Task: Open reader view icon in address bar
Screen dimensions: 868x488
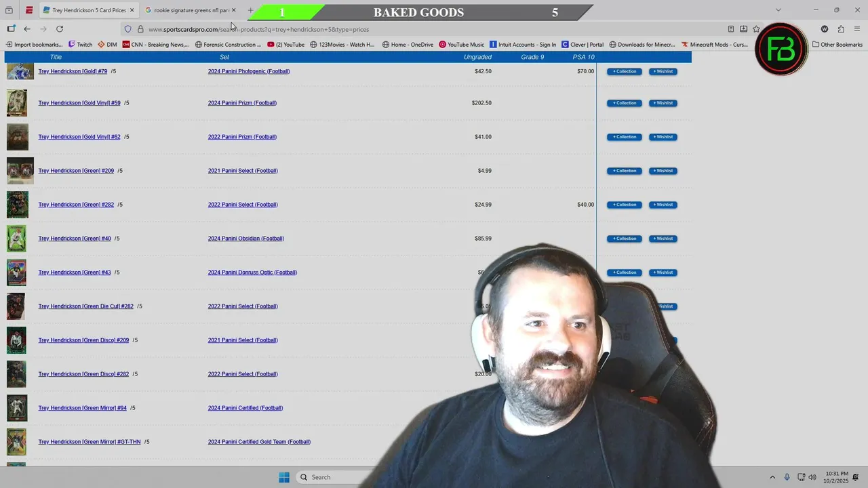Action: pos(730,29)
